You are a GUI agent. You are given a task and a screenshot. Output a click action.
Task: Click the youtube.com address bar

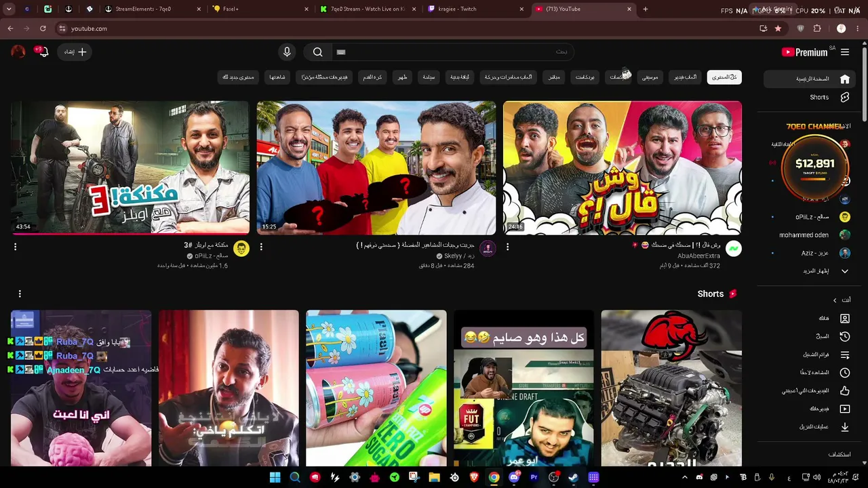point(407,28)
